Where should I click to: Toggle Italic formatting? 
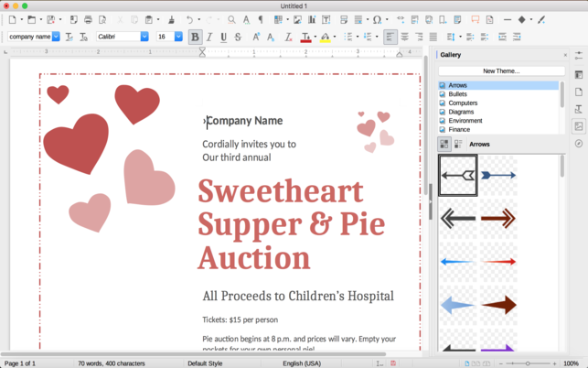point(209,37)
